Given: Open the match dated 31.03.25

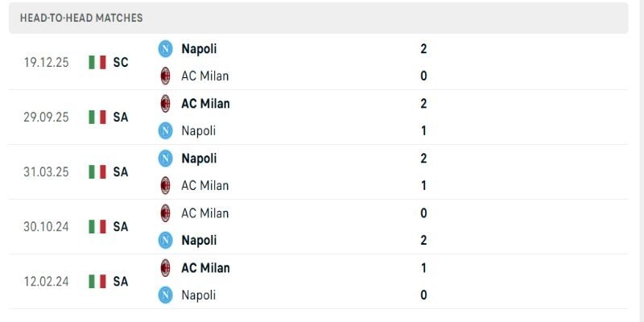Looking at the screenshot, I should coord(47,171).
